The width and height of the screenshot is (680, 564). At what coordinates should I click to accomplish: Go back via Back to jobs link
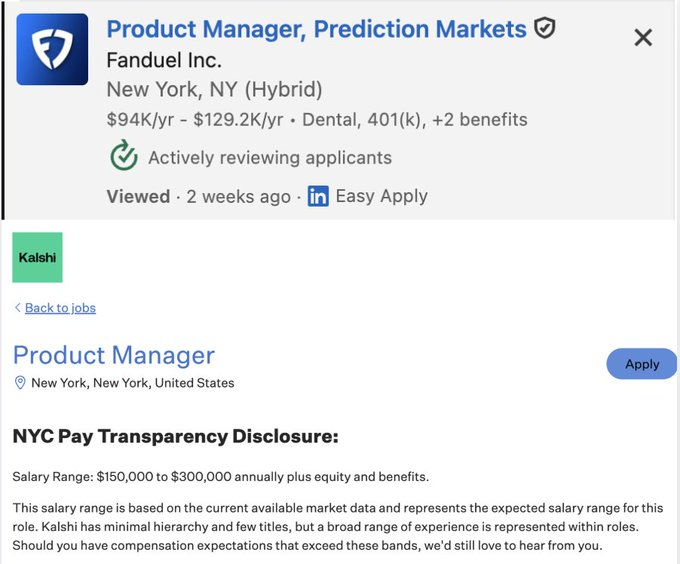click(x=60, y=308)
